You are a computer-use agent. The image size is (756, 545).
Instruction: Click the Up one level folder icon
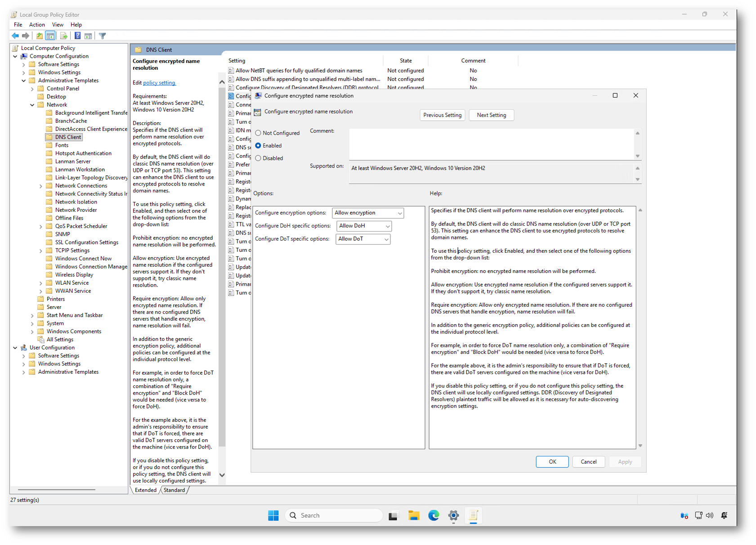tap(40, 36)
